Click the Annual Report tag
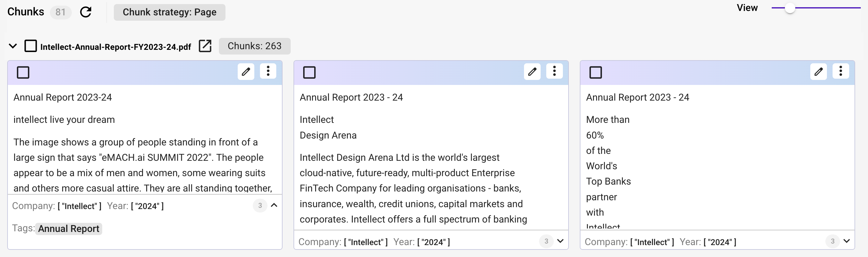Viewport: 868px width, 257px height. (69, 229)
